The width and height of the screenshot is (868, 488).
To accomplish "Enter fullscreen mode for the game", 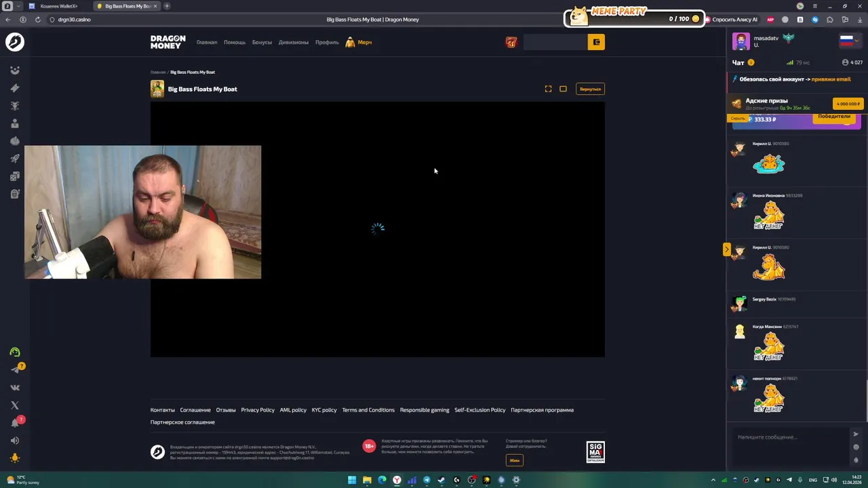I will pyautogui.click(x=548, y=89).
